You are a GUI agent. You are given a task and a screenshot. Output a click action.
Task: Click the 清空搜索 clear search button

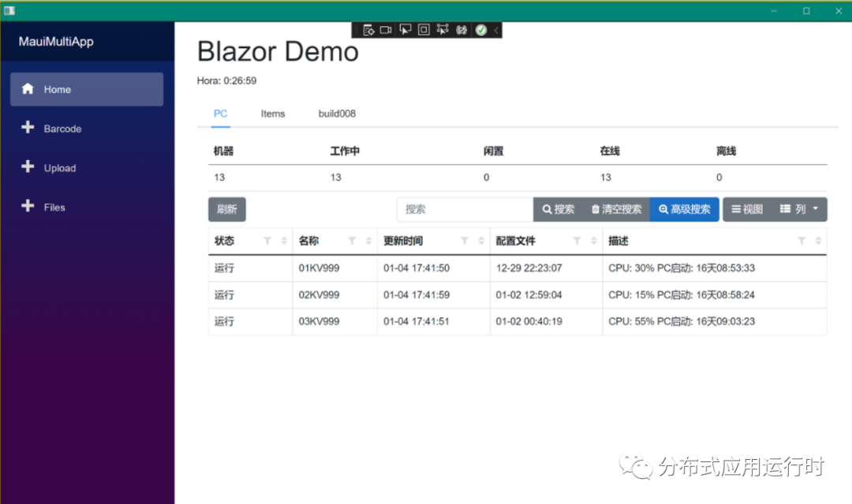pos(616,209)
